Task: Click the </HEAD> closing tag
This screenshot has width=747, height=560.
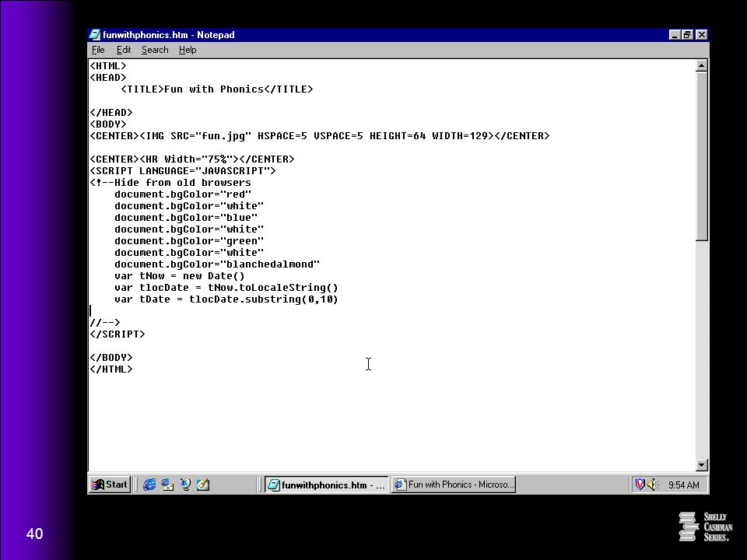Action: pos(111,112)
